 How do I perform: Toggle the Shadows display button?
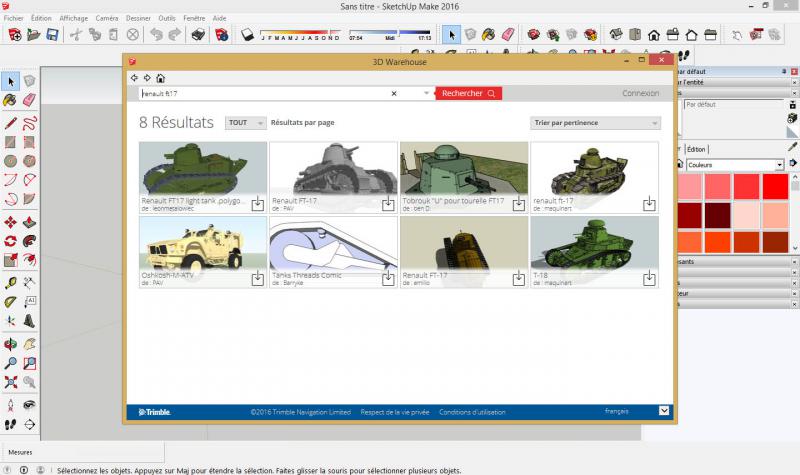(x=247, y=35)
